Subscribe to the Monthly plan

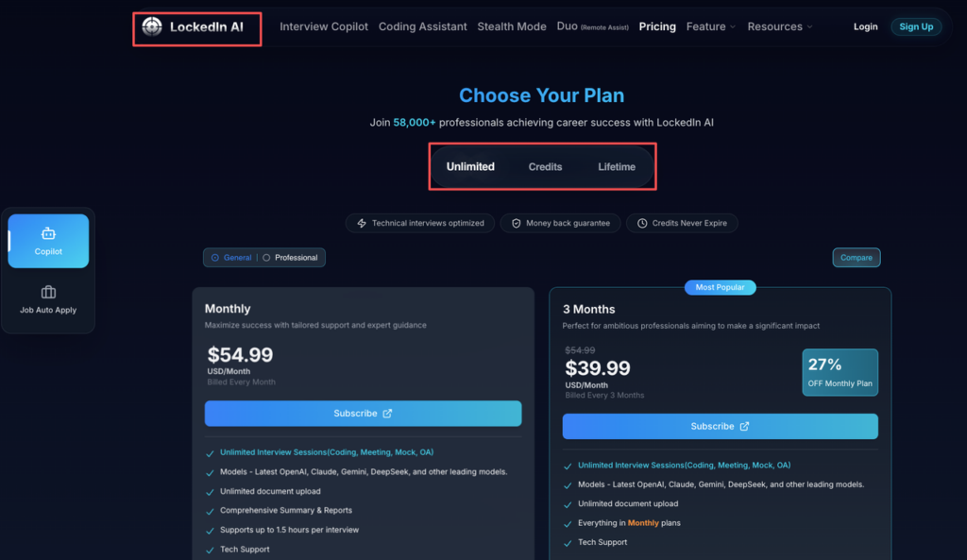click(x=363, y=413)
